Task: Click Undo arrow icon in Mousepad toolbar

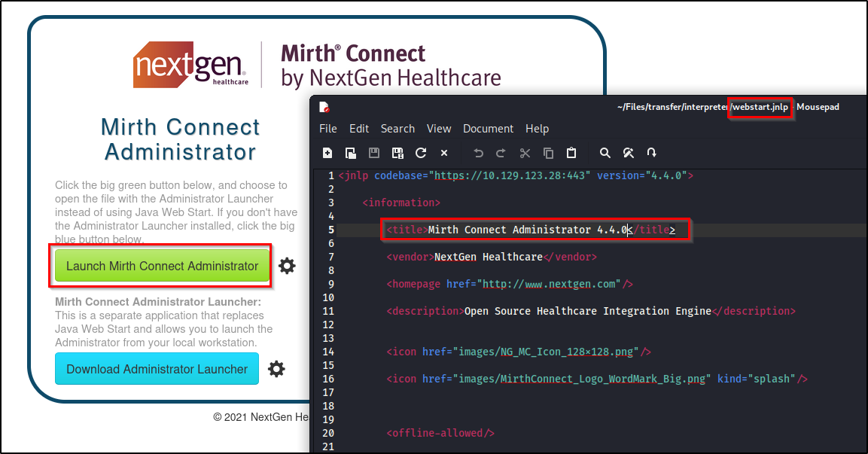Action: pyautogui.click(x=478, y=153)
